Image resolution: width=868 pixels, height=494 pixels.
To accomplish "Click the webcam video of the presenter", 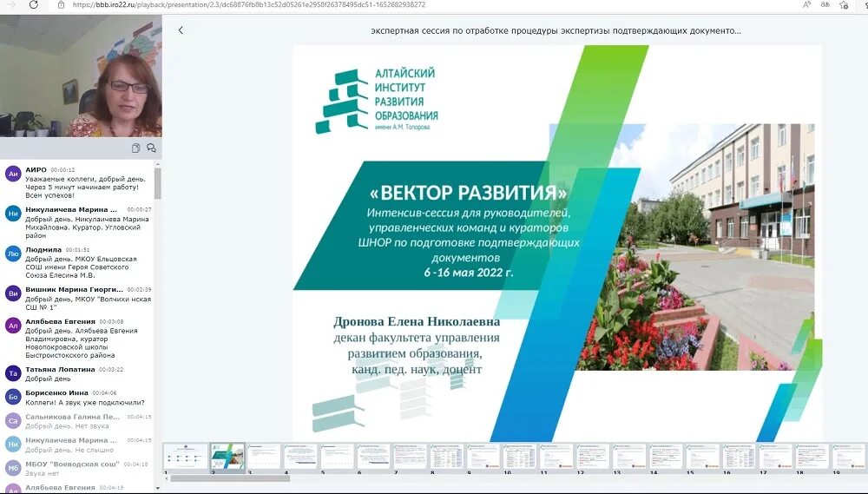I will point(81,76).
